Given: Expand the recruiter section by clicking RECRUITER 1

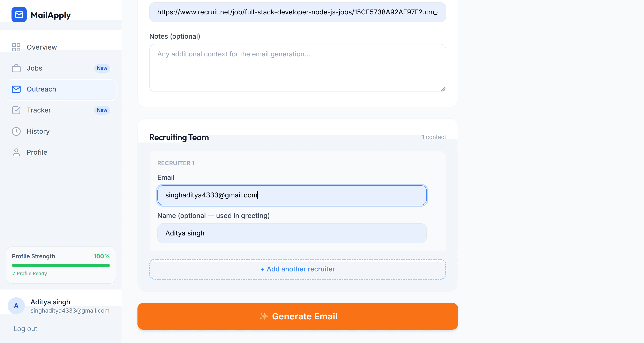Looking at the screenshot, I should point(176,163).
